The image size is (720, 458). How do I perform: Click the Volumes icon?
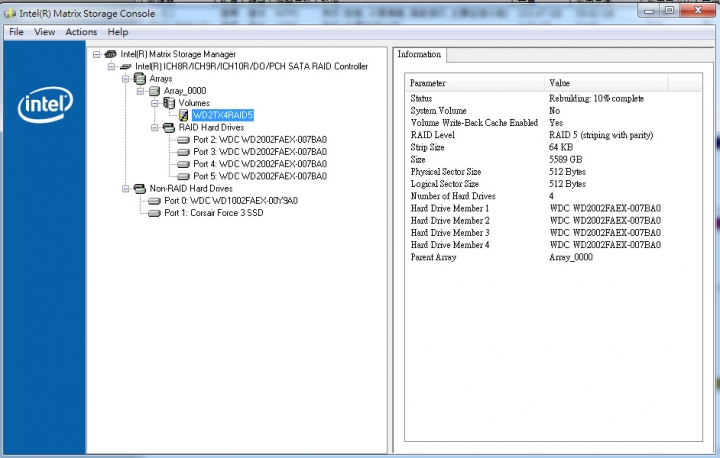(169, 103)
